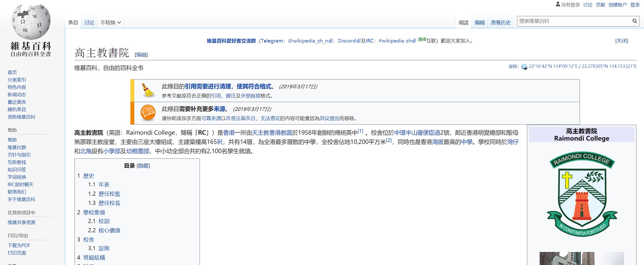This screenshot has width=644, height=265.
Task: Click 中環半山羅便臣道 link in article
Action: click(417, 133)
